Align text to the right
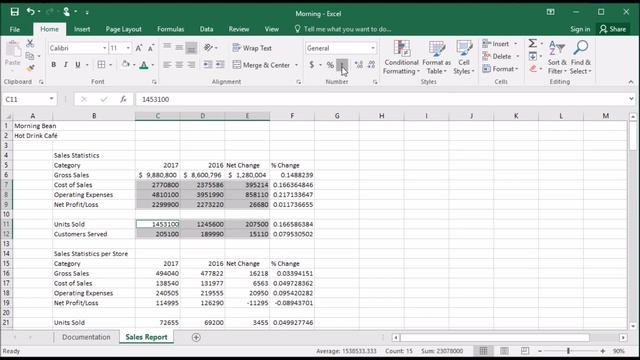640x360 pixels. point(191,64)
